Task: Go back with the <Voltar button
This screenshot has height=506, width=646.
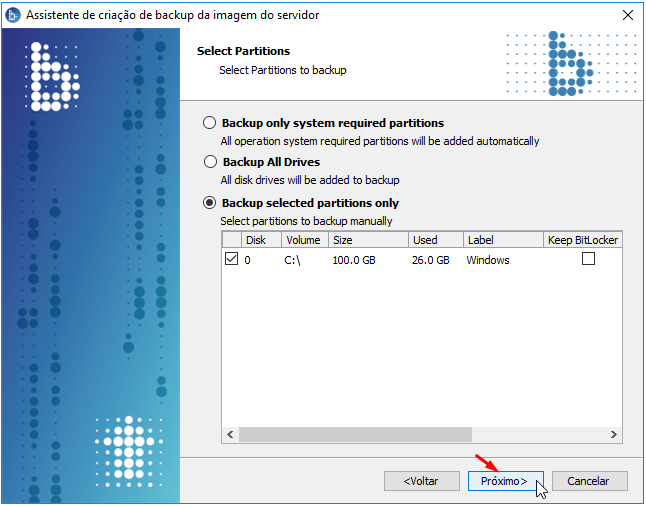Action: [421, 481]
